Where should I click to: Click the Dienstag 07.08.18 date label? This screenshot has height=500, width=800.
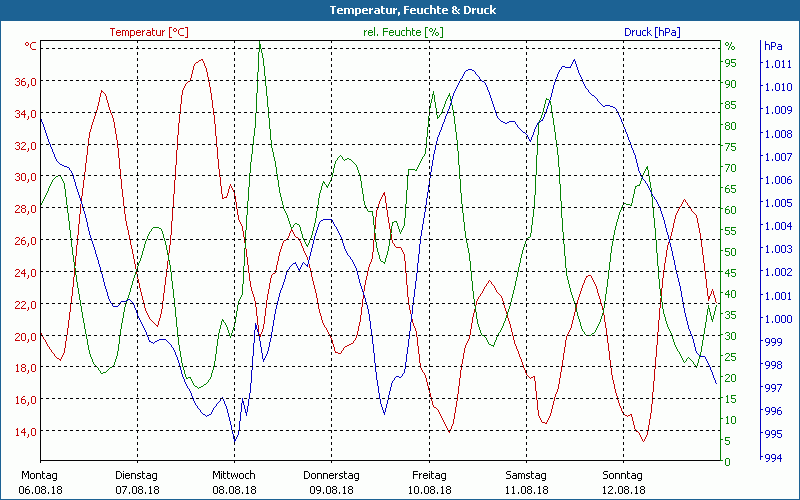point(137,482)
